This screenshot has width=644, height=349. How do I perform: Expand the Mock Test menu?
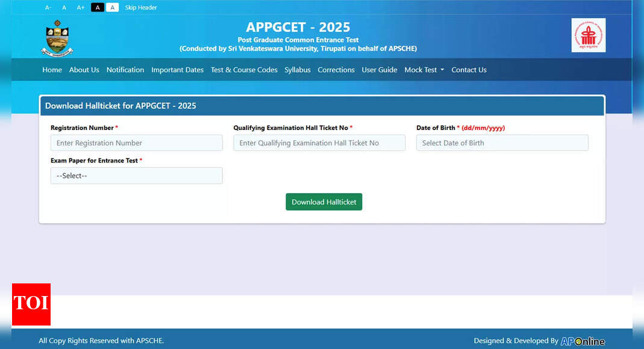pyautogui.click(x=424, y=70)
